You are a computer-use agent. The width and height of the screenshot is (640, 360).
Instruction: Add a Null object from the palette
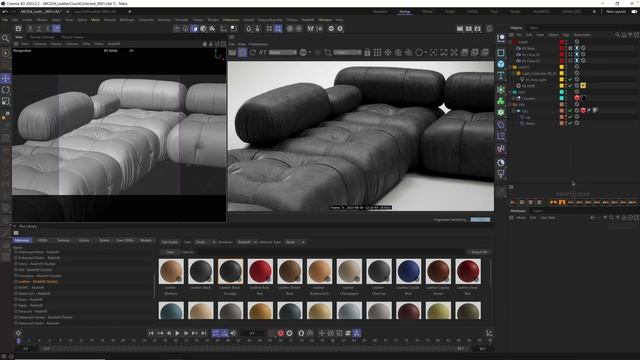coord(501,38)
